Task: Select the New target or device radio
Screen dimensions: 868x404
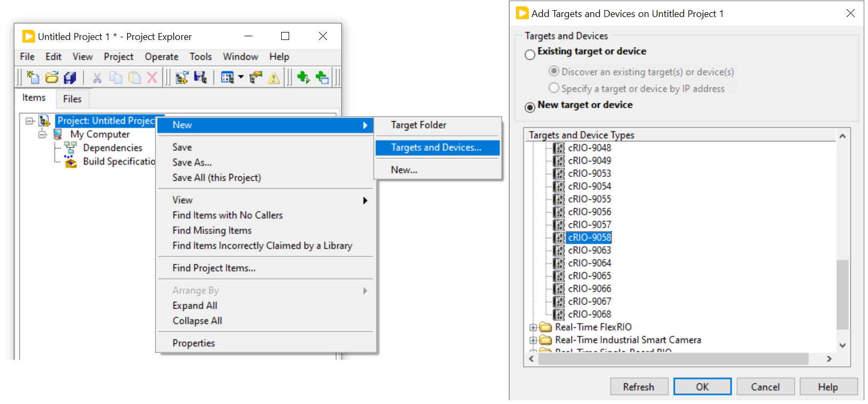Action: 530,107
